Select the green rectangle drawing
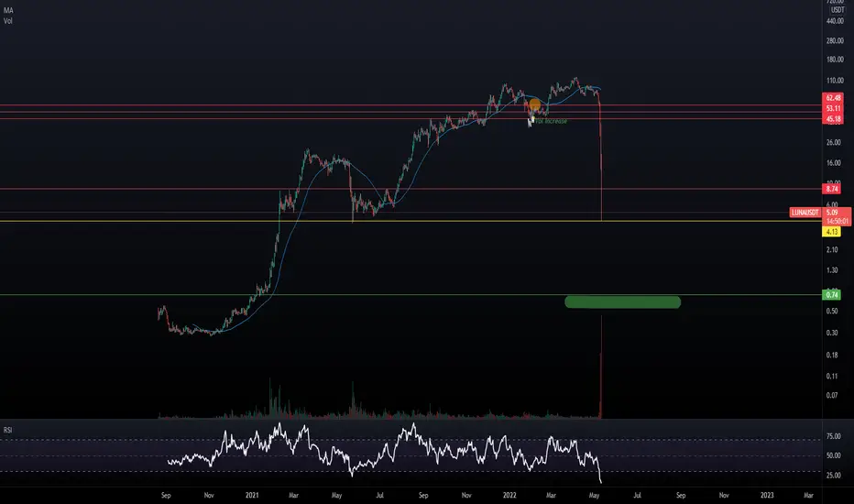This screenshot has width=854, height=504. pyautogui.click(x=622, y=301)
